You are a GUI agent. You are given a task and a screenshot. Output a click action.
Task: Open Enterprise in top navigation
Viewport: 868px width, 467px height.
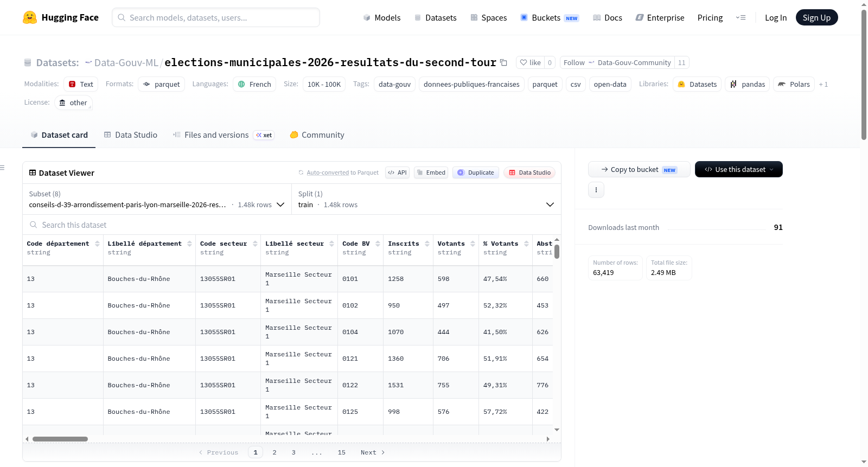coord(660,17)
